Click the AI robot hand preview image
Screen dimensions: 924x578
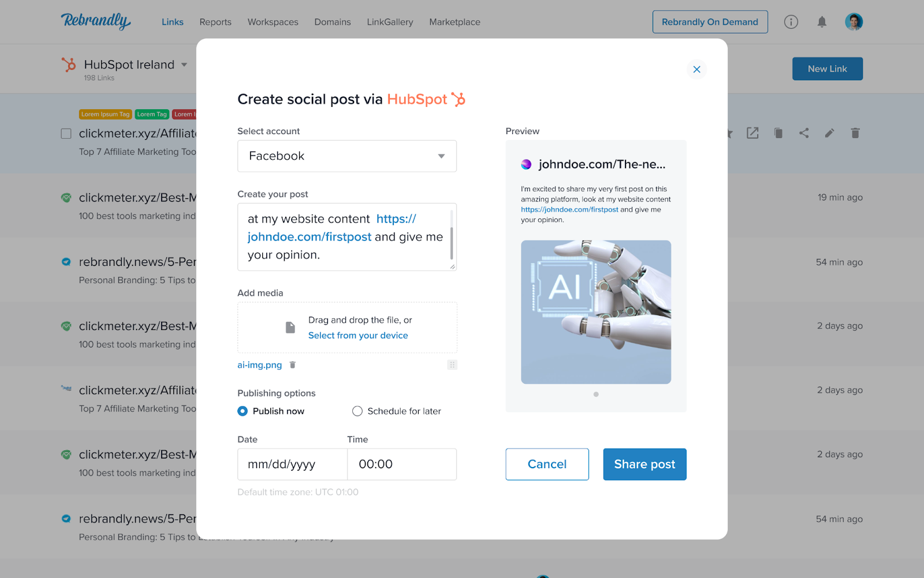[x=596, y=312]
